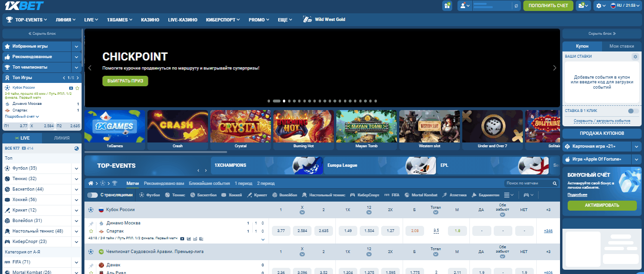This screenshot has height=274, width=644.
Task: Open video stream icon for Динамо–Спартак match
Action: (182, 238)
